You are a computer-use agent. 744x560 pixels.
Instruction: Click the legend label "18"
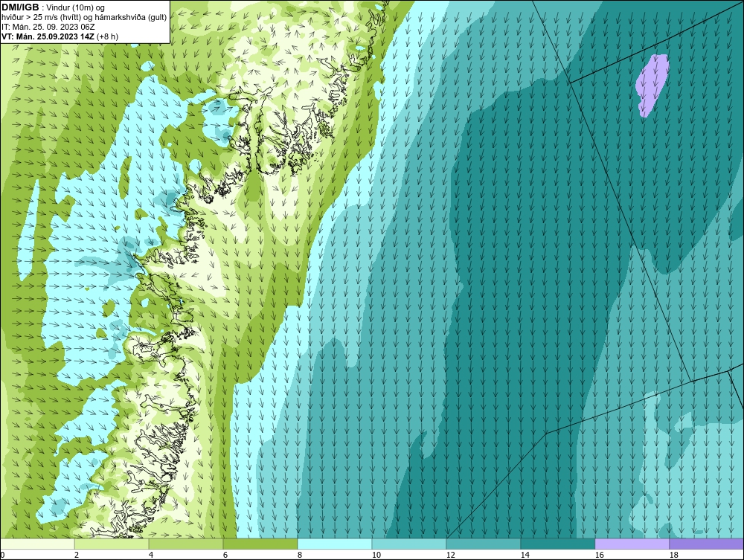[673, 555]
